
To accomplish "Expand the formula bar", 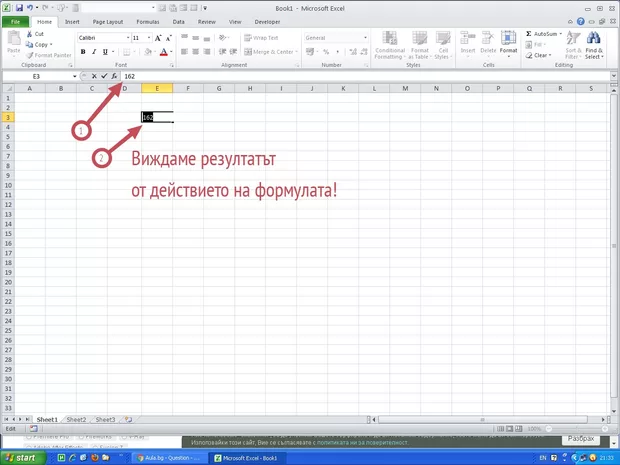I will click(x=614, y=76).
